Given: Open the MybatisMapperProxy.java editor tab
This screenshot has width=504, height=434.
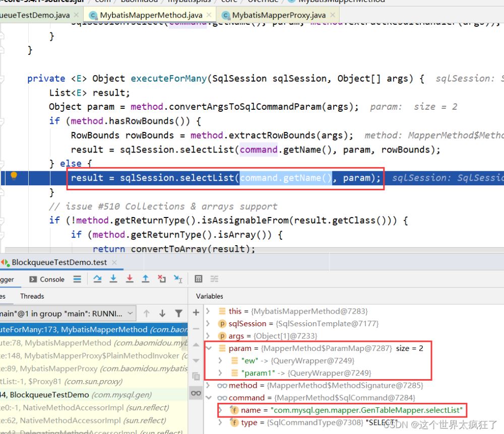Looking at the screenshot, I should click(x=279, y=15).
